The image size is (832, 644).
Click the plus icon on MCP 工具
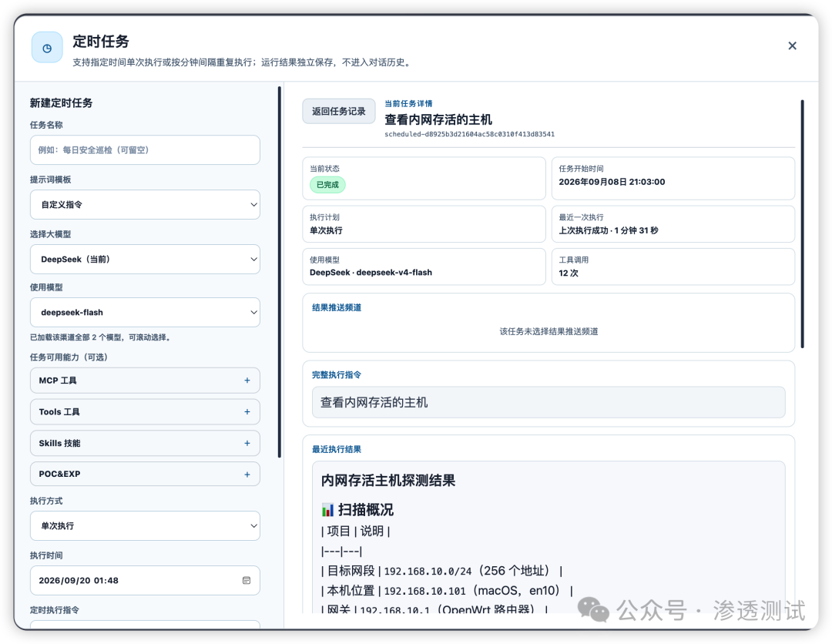[x=247, y=381]
